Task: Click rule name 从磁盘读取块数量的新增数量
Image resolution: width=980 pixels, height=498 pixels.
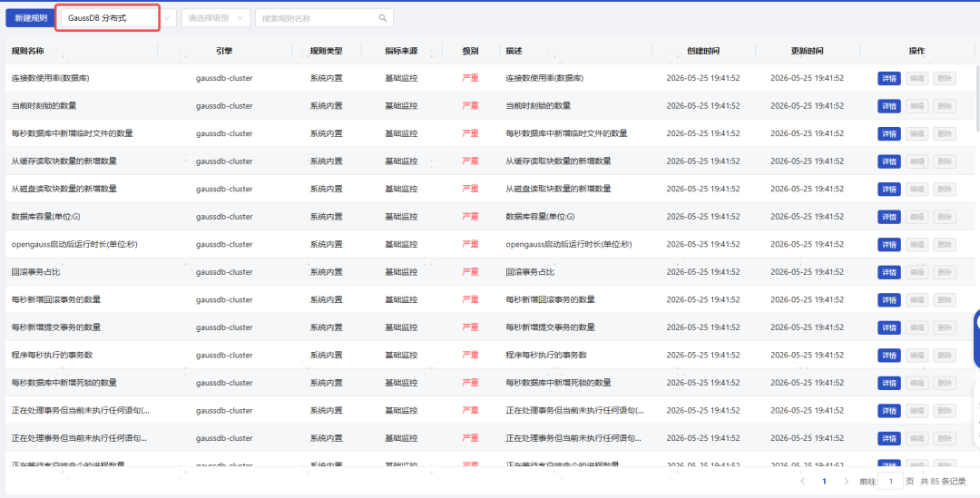Action: pos(64,189)
